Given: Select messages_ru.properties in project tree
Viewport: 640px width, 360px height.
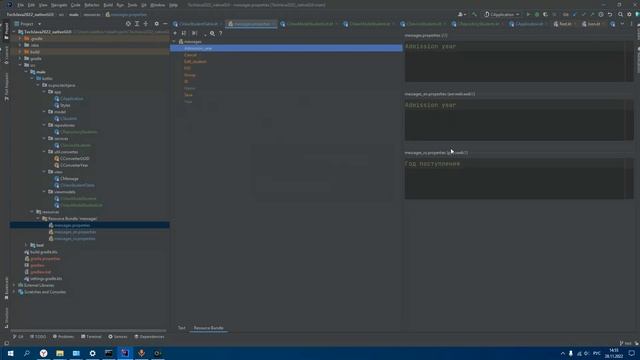Looking at the screenshot, I should [x=75, y=238].
